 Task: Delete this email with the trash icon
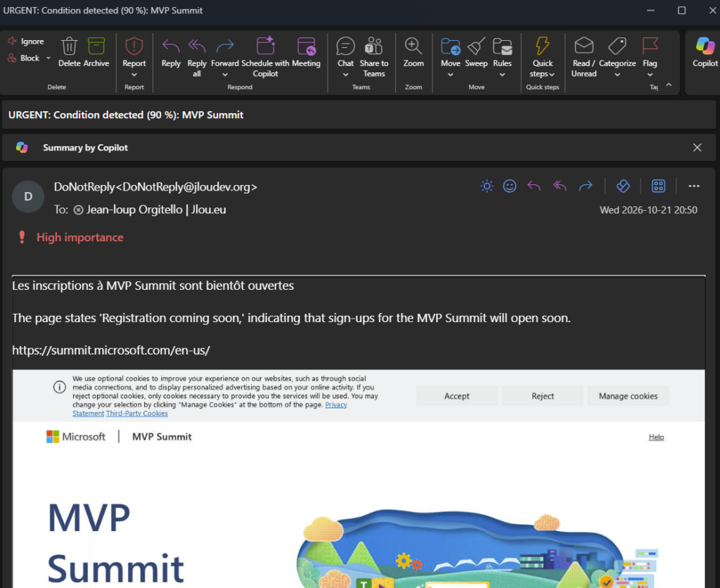point(70,46)
